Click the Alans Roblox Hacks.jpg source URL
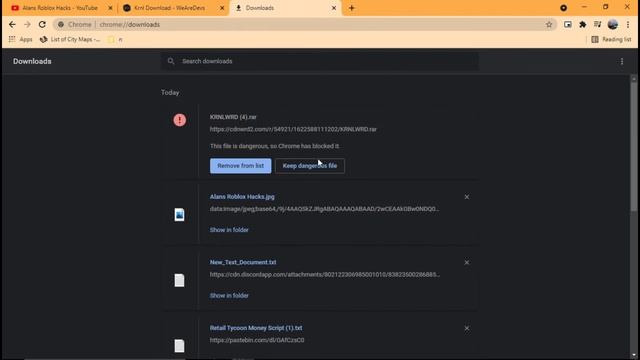640x360 pixels. click(324, 209)
